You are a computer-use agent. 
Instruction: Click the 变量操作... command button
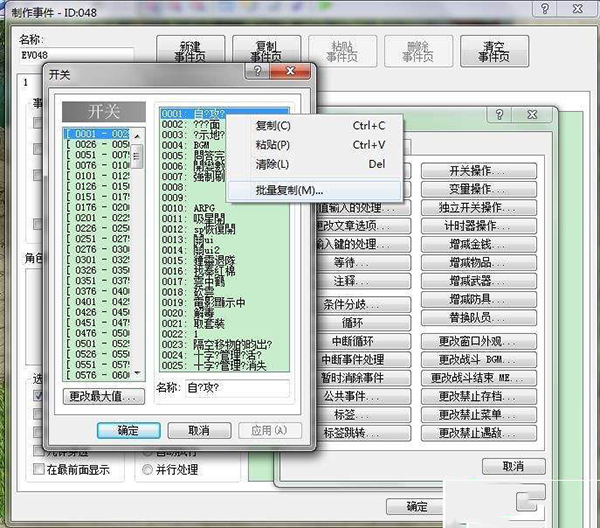click(x=479, y=189)
